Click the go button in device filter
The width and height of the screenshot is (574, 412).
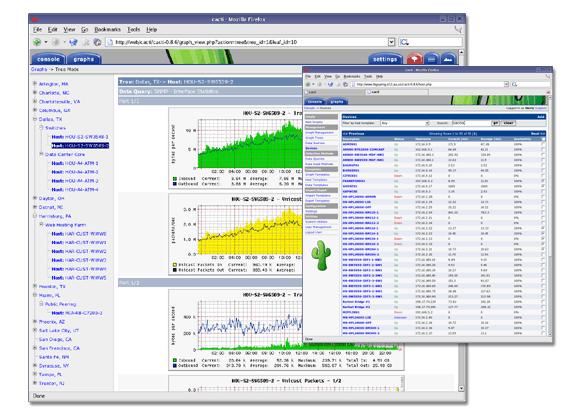pyautogui.click(x=495, y=123)
